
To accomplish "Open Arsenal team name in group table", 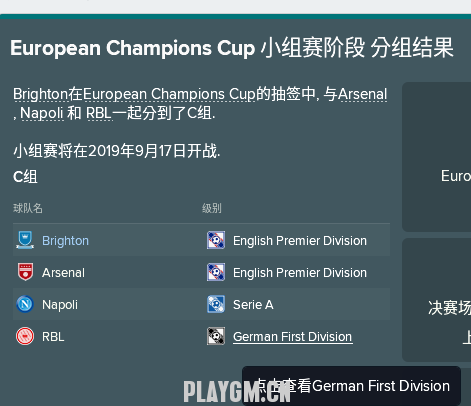I will (x=63, y=273).
